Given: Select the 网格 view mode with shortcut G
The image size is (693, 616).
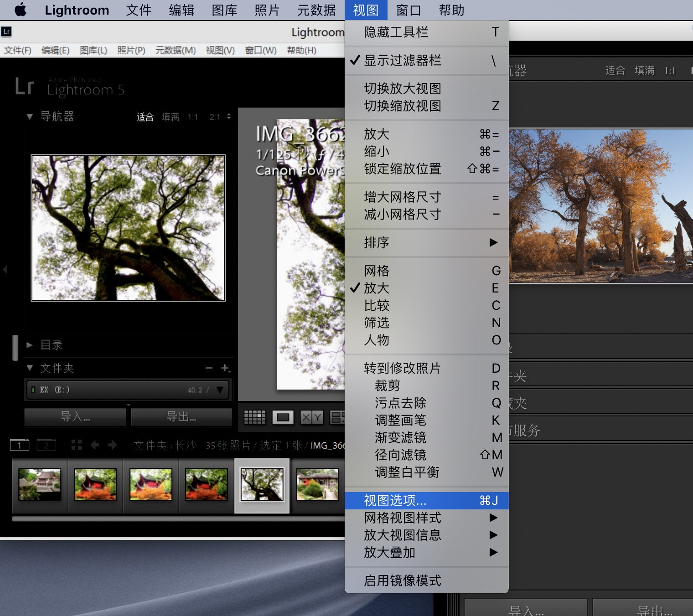Looking at the screenshot, I should (x=427, y=271).
